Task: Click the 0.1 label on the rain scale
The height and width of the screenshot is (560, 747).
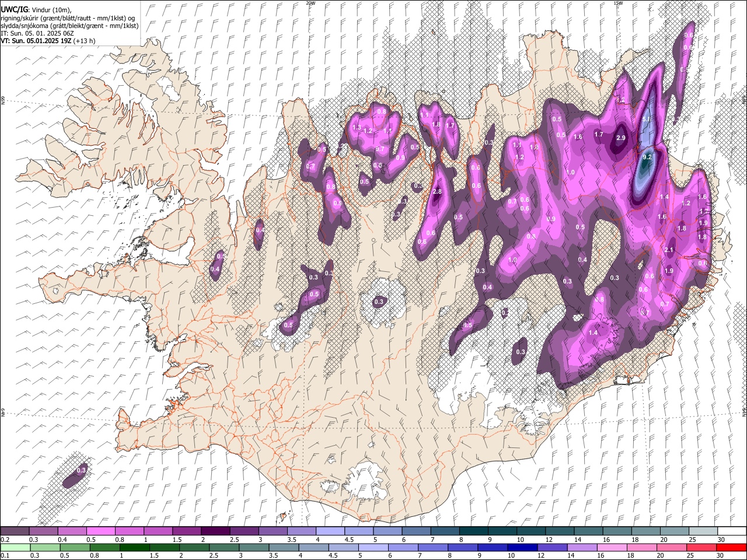Action: click(x=5, y=556)
